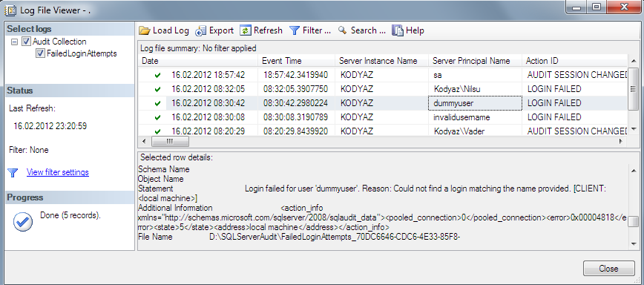Click the funnel icon beside View filter settings
Screen dimensions: 644x285
(13, 173)
